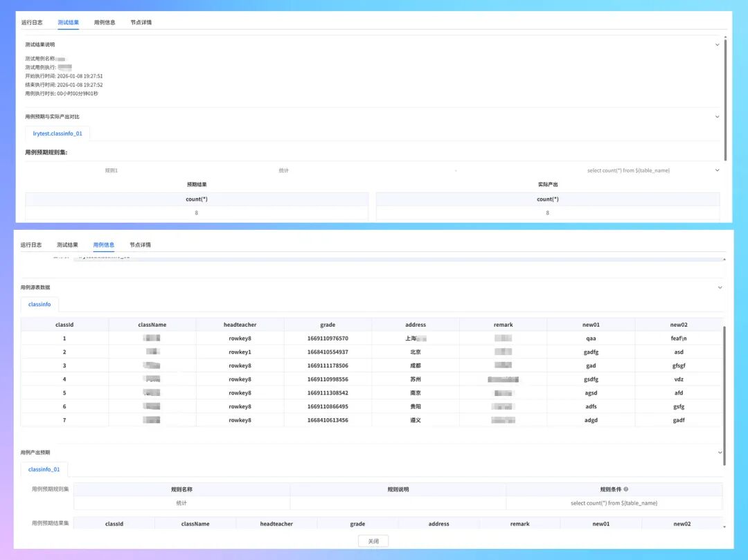Collapse the 用例源表数据 section chevron
The height and width of the screenshot is (560, 748).
point(720,287)
